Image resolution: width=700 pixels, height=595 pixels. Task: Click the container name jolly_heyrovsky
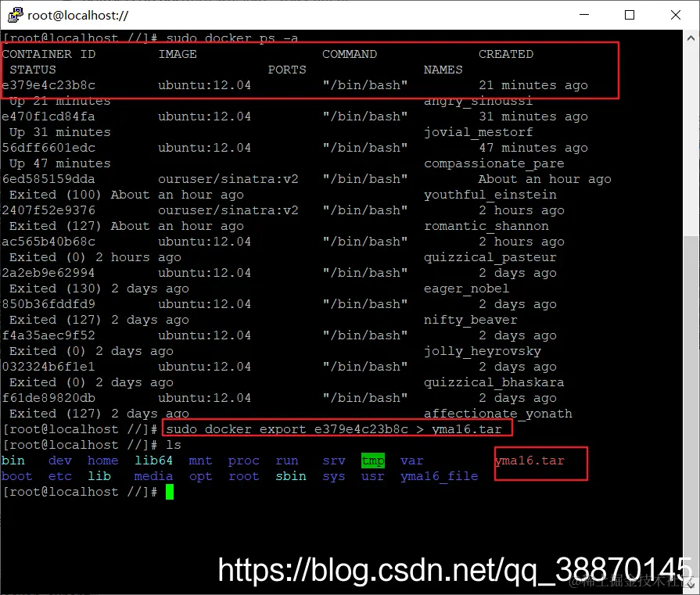point(482,351)
